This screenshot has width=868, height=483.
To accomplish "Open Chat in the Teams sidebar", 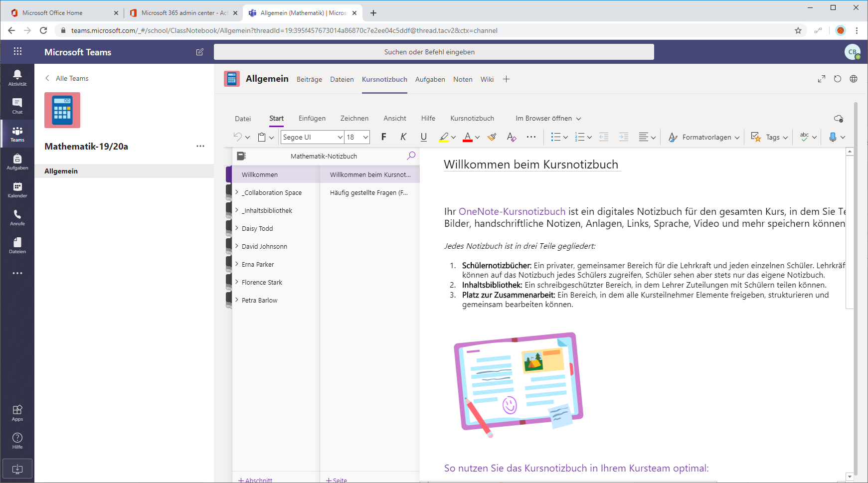I will coord(17,106).
